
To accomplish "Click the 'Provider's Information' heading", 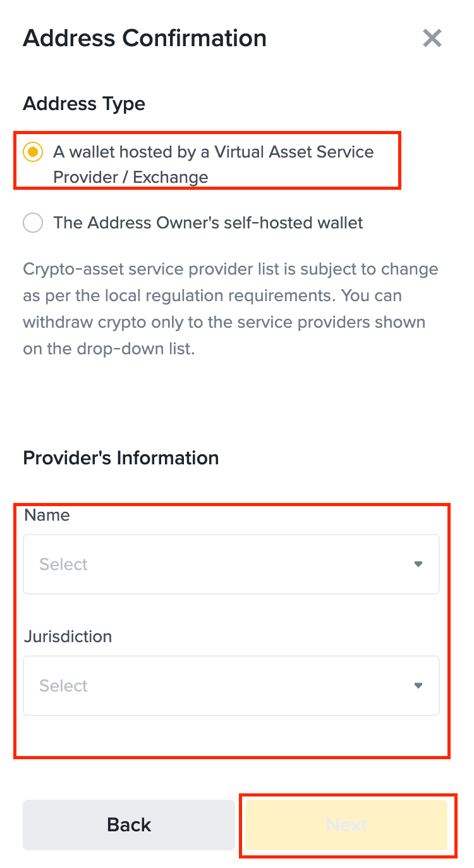I will 121,458.
